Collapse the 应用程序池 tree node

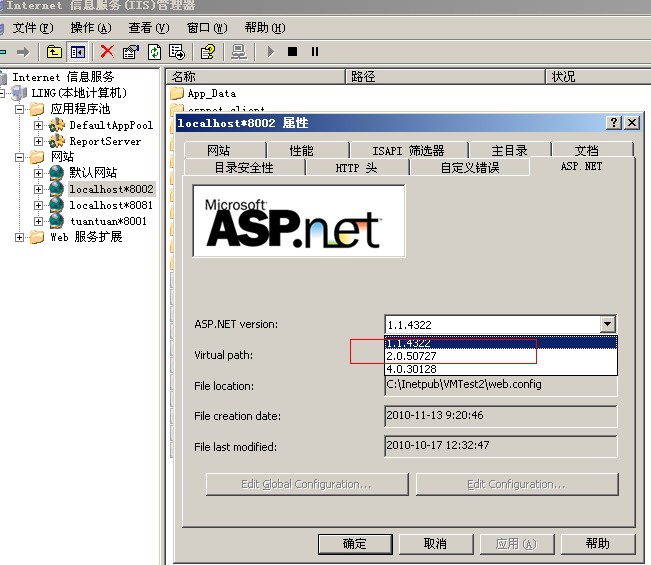(x=19, y=109)
